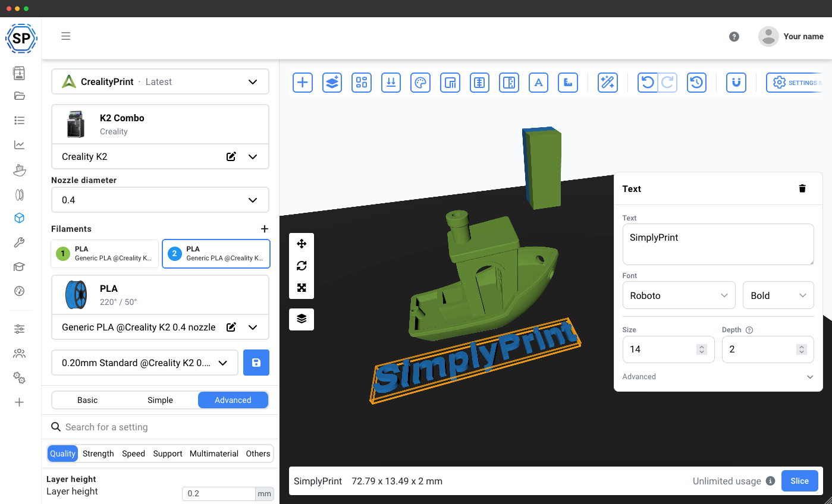Open the Roboto font dropdown
Image resolution: width=832 pixels, height=504 pixels.
[x=679, y=295]
